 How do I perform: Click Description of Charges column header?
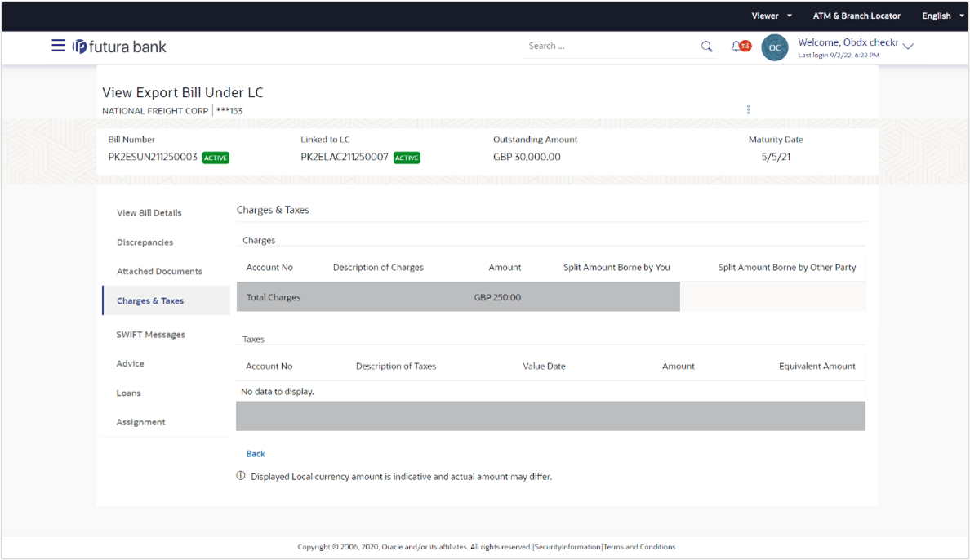[378, 268]
